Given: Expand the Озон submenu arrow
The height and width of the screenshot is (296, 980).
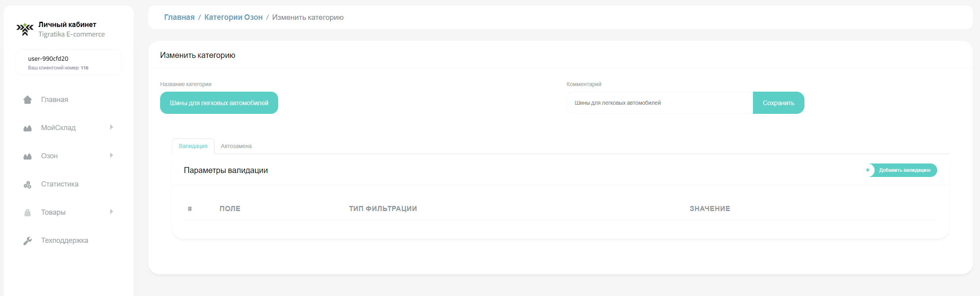Looking at the screenshot, I should [x=111, y=155].
